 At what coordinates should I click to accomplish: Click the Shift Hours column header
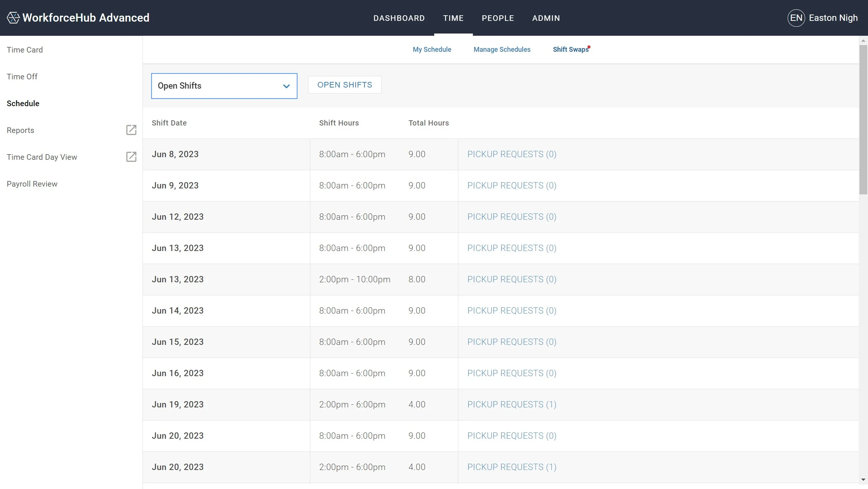339,123
